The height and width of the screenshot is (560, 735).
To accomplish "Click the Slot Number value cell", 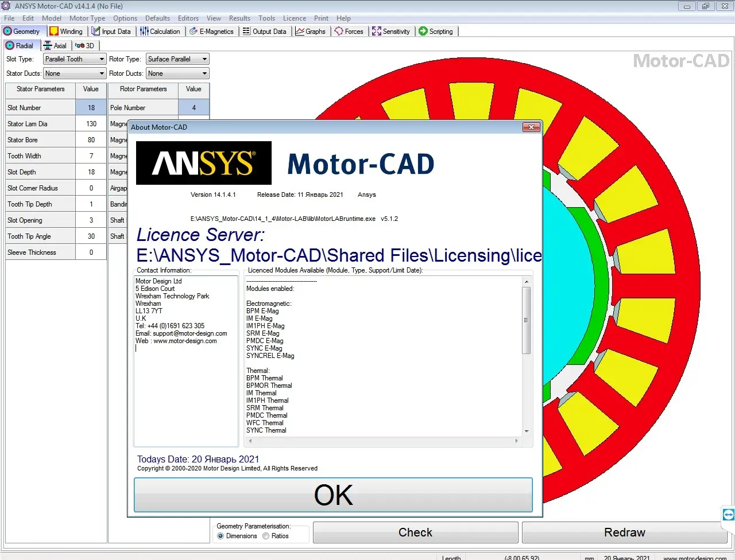I will (91, 108).
